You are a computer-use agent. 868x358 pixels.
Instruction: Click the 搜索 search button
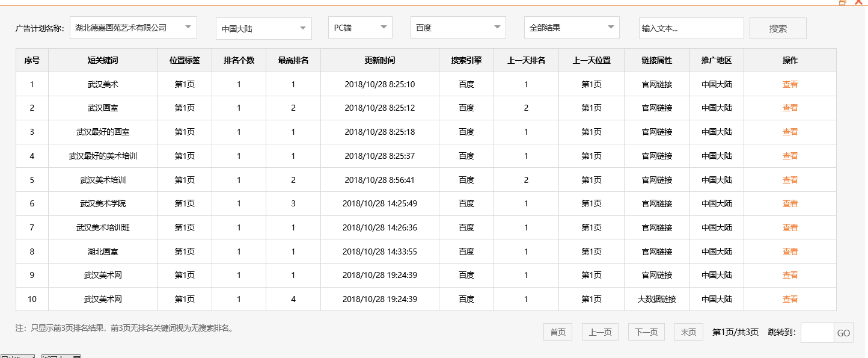click(777, 27)
